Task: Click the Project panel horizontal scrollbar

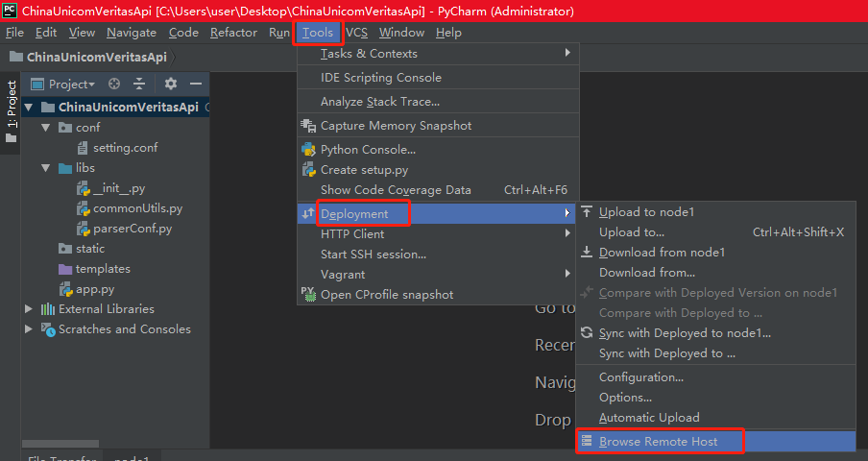Action: [x=60, y=444]
